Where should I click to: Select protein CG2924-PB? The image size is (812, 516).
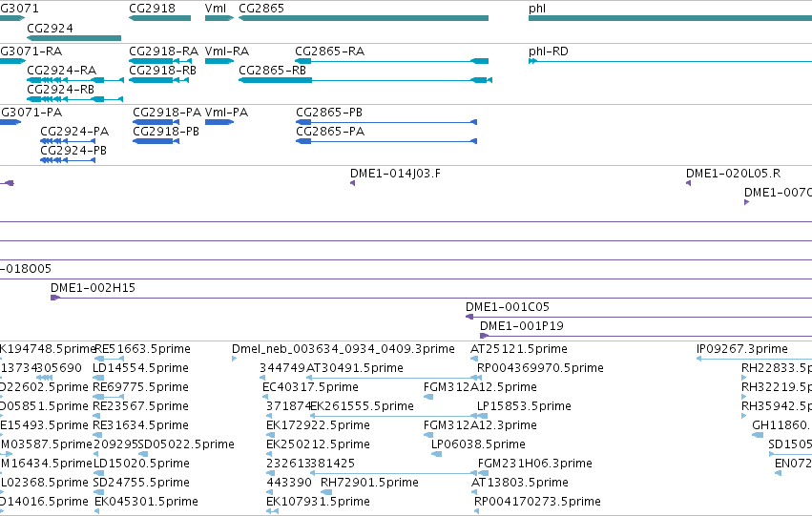pos(68,160)
